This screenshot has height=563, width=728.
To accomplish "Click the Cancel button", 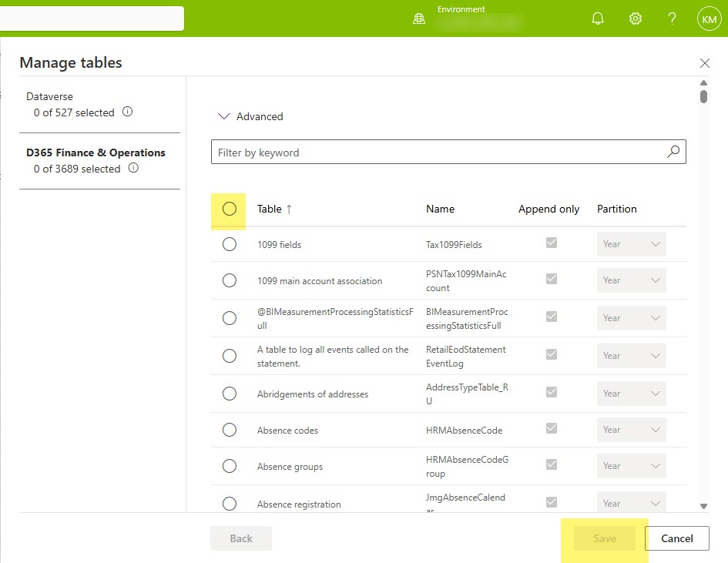I will point(676,538).
